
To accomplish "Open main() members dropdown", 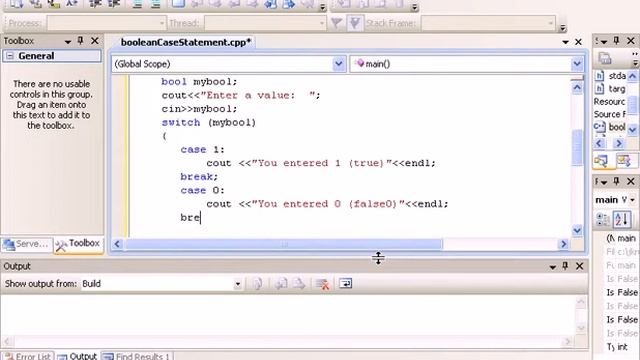I will (x=577, y=64).
